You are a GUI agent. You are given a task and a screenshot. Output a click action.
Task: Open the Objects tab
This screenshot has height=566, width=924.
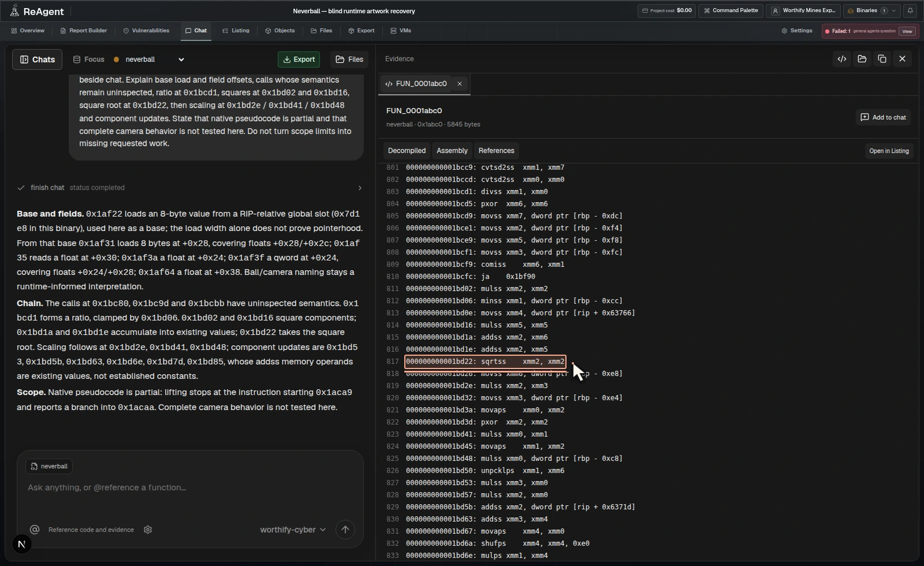(280, 31)
